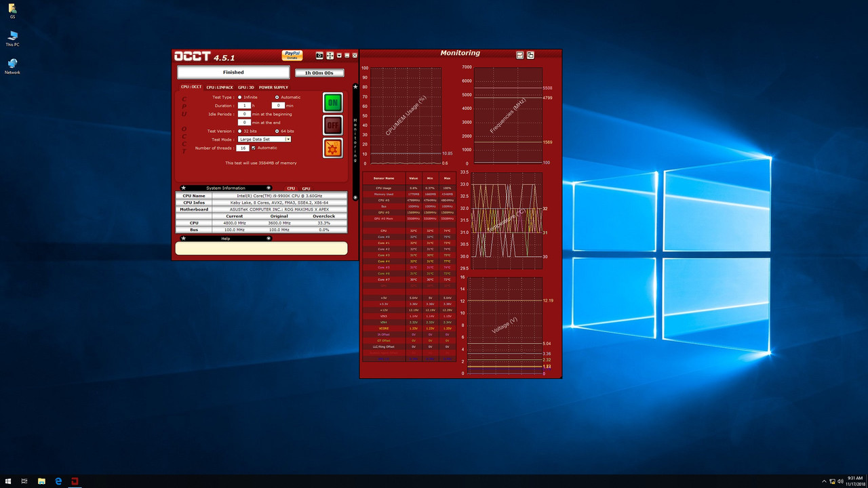Click the Duration minutes field

(x=277, y=106)
